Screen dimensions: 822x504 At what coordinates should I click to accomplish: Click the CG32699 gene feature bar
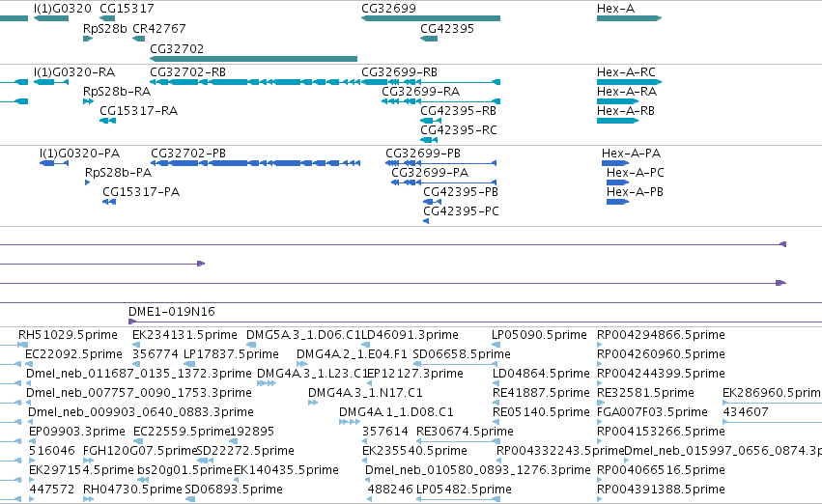coord(431,18)
